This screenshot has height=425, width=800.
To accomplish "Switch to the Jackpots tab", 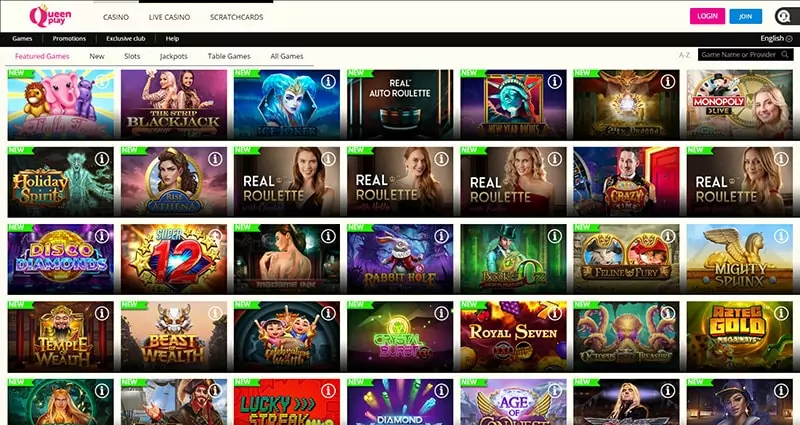I will pos(173,56).
